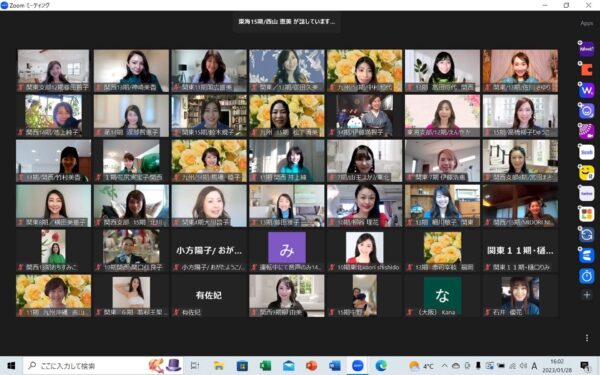Open the purple video camera app icon
This screenshot has width=600, height=375.
tap(586, 131)
